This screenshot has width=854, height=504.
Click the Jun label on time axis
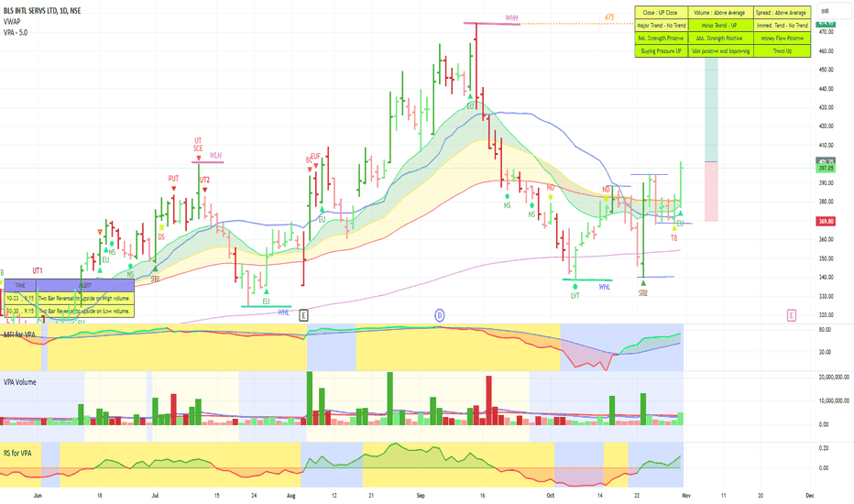click(38, 495)
